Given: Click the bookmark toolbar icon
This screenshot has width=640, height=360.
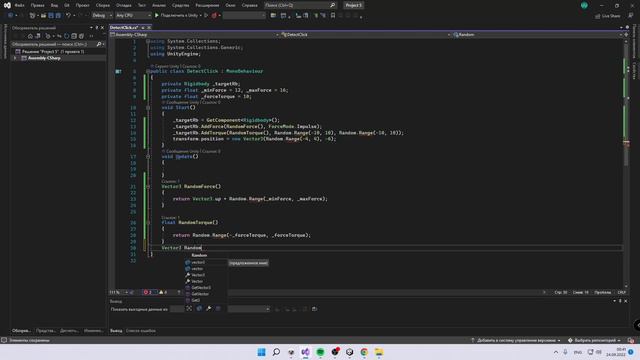Looking at the screenshot, I should 333,16.
